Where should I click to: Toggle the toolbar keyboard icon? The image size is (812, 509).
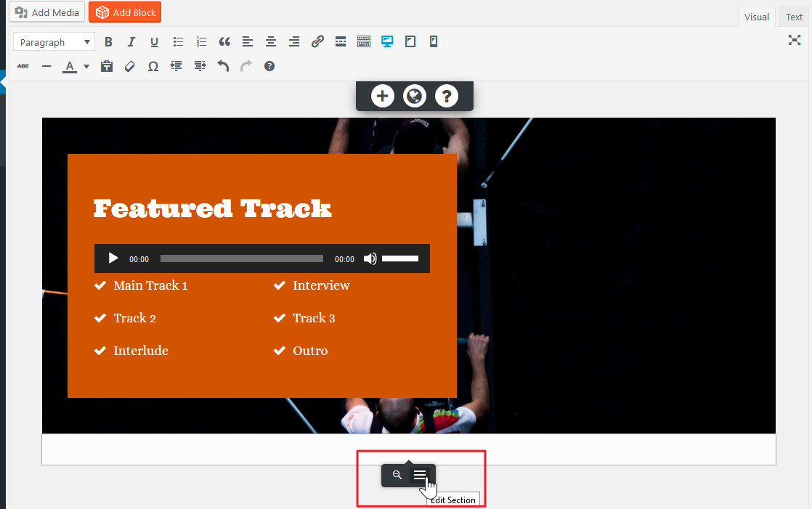pyautogui.click(x=364, y=42)
